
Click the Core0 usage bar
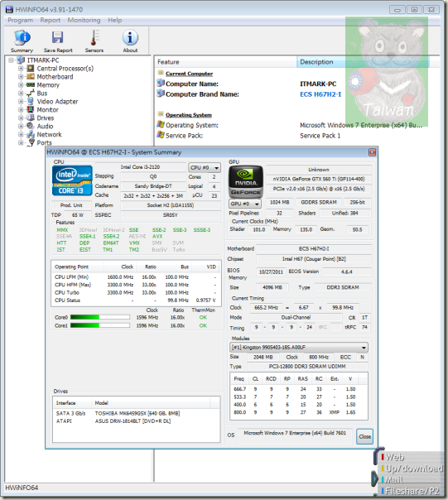(x=100, y=317)
